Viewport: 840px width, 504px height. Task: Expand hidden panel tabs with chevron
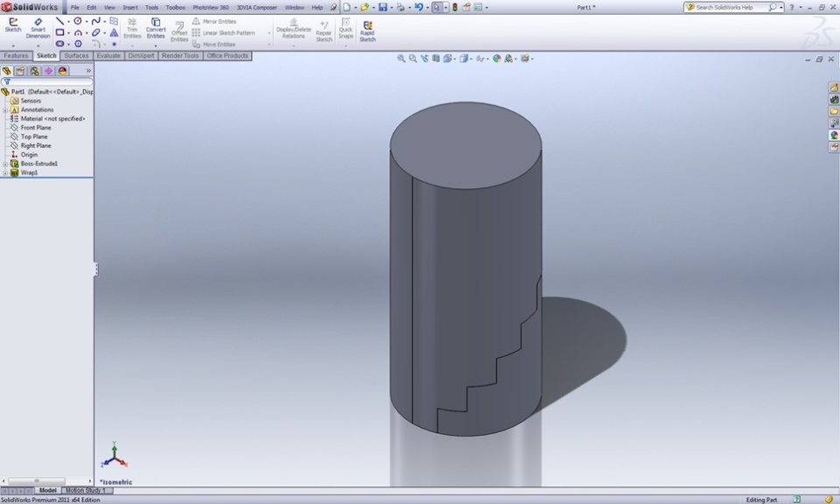coord(88,71)
